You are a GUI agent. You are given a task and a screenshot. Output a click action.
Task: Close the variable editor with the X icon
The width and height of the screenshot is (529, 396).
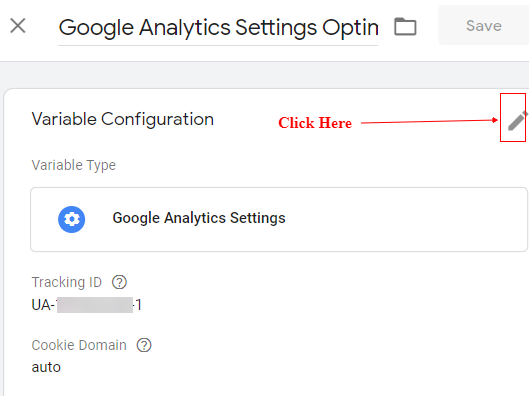[x=18, y=26]
